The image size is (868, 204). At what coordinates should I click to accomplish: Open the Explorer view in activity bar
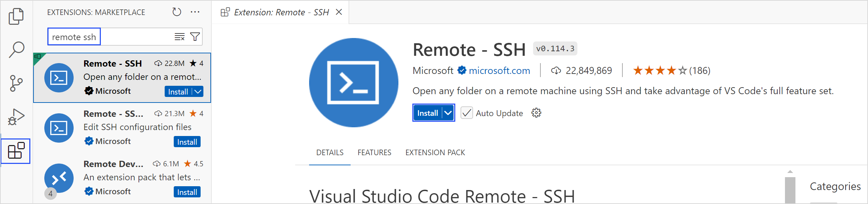pos(16,16)
